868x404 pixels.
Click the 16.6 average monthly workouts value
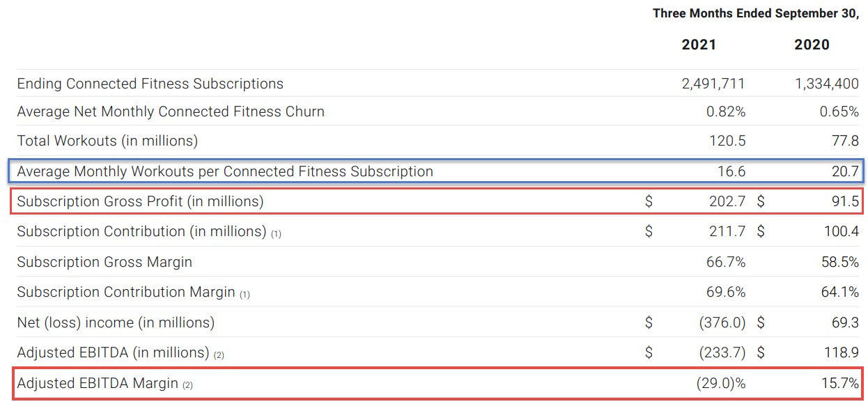(731, 171)
